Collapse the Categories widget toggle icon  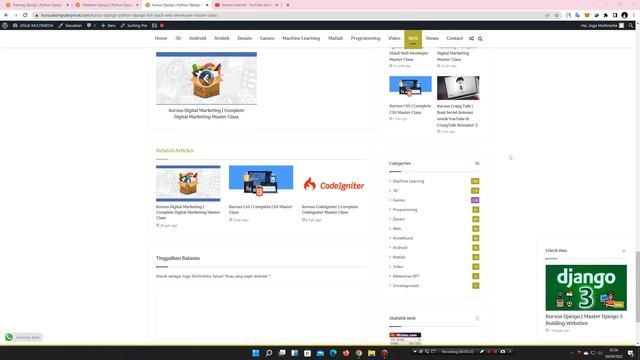click(x=477, y=163)
